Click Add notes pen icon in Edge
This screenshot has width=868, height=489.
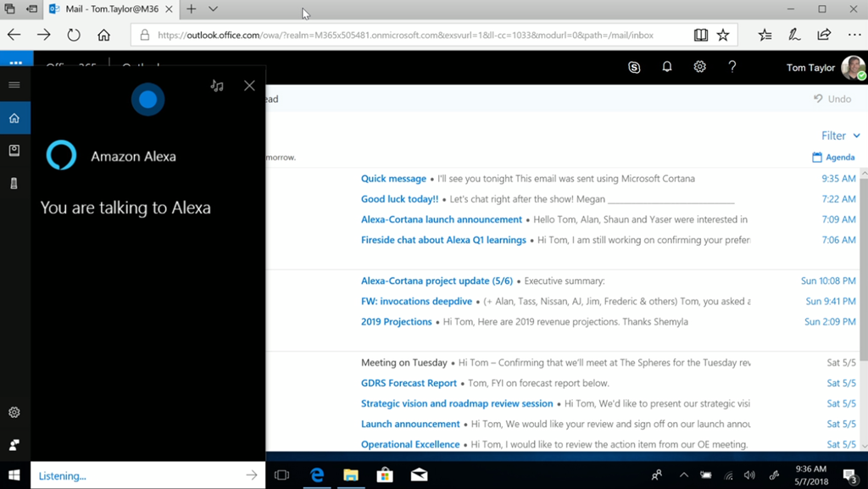[x=794, y=35]
